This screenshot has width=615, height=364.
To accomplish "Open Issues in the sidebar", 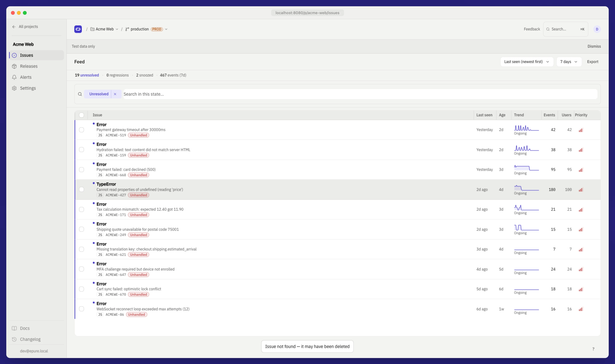I will (37, 55).
